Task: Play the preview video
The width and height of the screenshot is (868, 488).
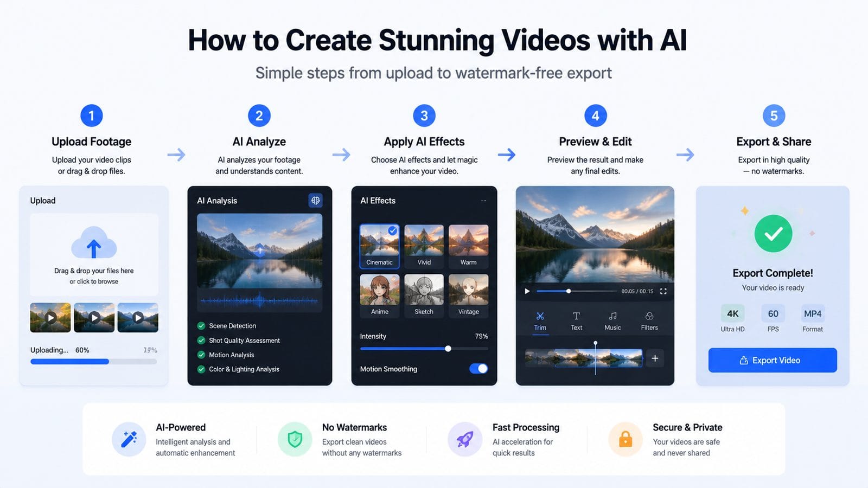Action: [x=527, y=291]
